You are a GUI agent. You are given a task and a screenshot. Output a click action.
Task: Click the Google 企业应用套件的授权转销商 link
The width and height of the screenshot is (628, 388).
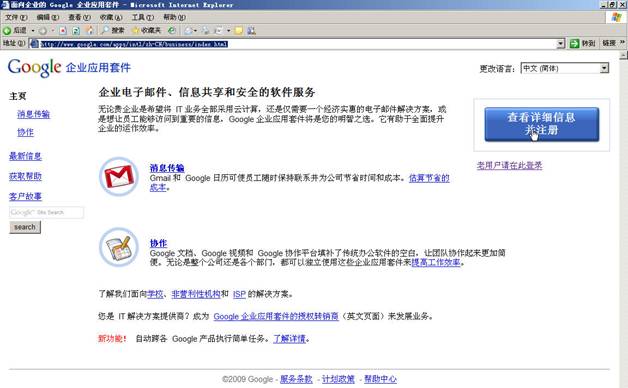(276, 316)
